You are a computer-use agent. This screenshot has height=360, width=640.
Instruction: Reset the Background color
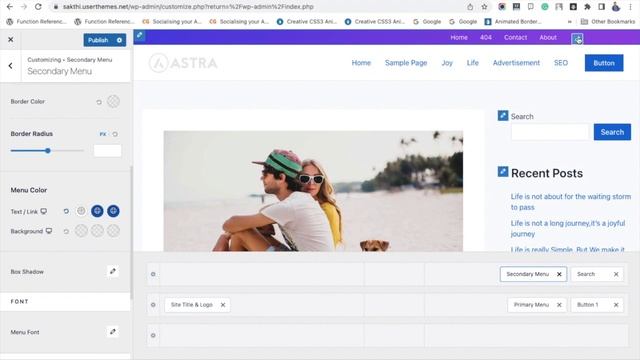66,231
